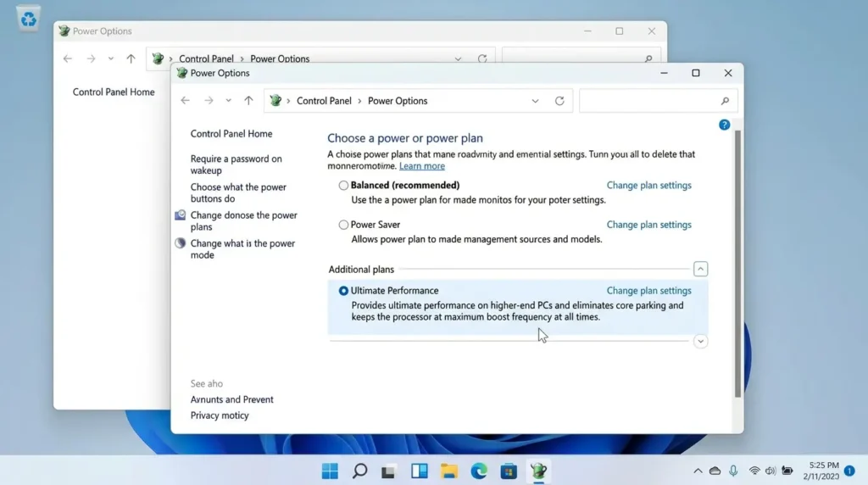The height and width of the screenshot is (485, 868).
Task: Open Choose what the power buttons do
Action: pos(238,192)
